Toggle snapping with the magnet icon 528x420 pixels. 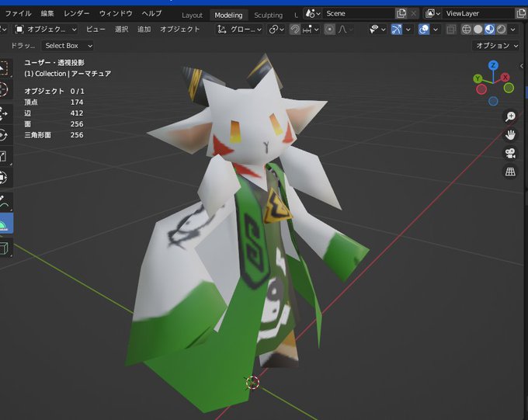[x=294, y=30]
